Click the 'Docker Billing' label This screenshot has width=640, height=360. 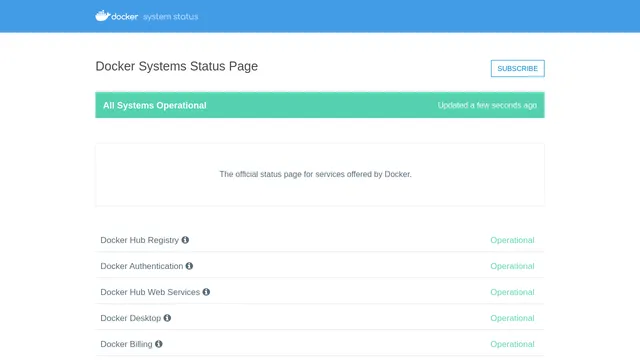coord(127,344)
